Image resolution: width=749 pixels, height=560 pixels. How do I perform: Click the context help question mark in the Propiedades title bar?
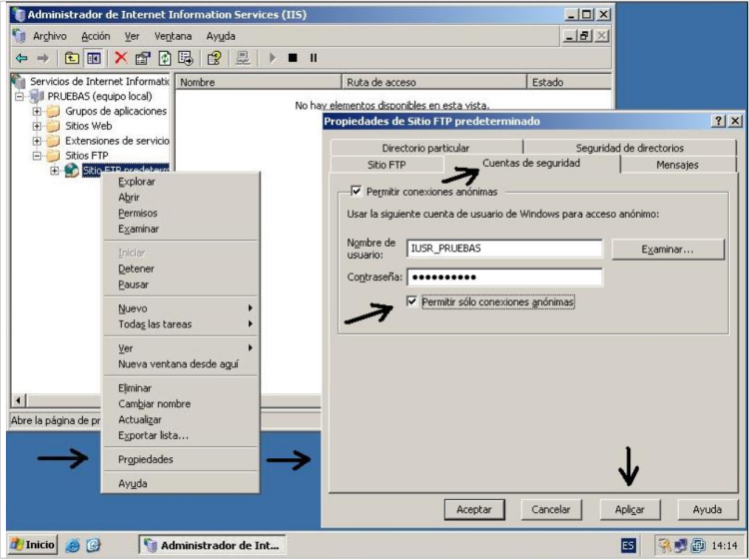(x=719, y=121)
